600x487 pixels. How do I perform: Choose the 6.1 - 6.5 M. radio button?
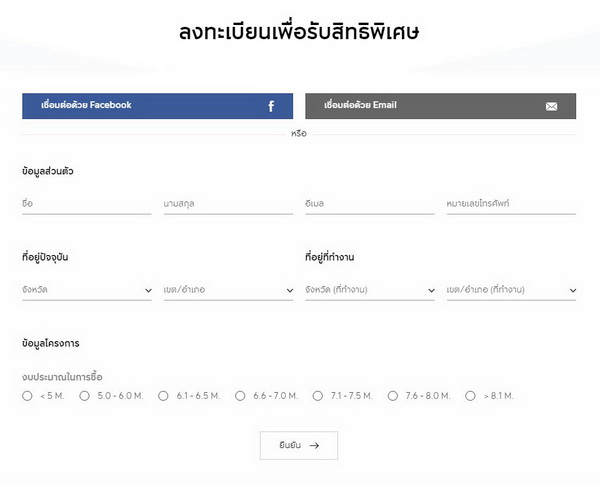point(164,396)
